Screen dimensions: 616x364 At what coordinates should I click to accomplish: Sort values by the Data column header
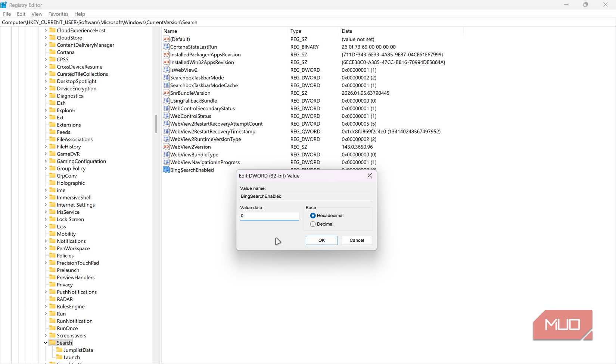click(x=402, y=31)
